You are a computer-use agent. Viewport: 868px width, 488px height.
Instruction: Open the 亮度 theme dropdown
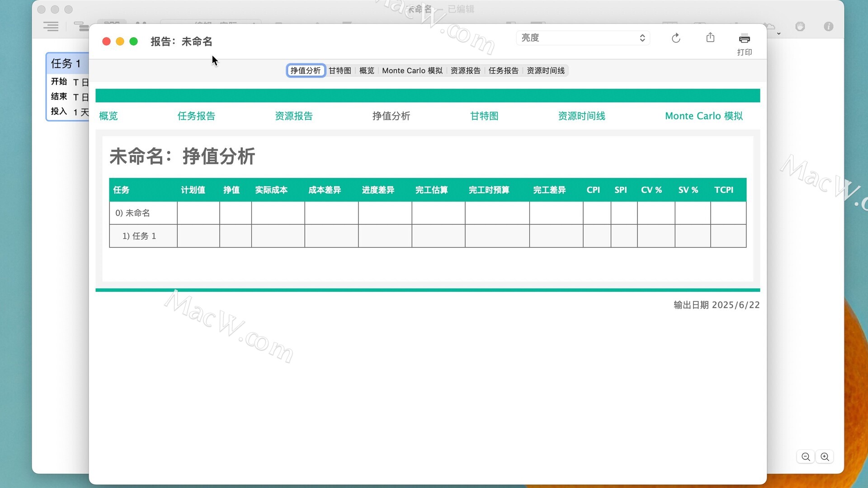(x=583, y=38)
